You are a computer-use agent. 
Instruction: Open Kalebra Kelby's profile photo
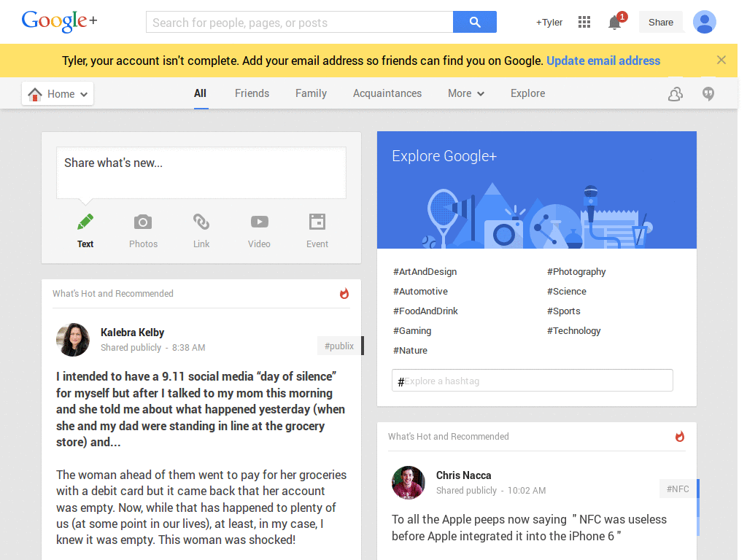point(73,340)
